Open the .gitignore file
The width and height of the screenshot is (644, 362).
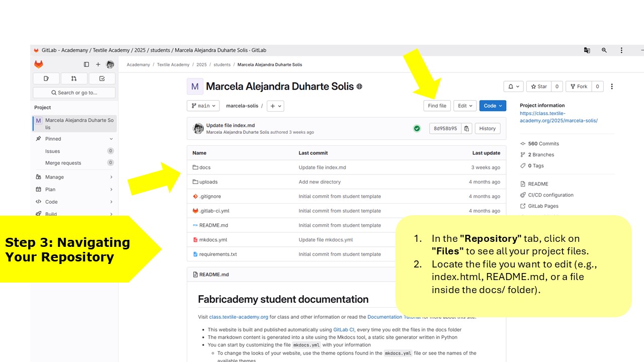tap(210, 197)
